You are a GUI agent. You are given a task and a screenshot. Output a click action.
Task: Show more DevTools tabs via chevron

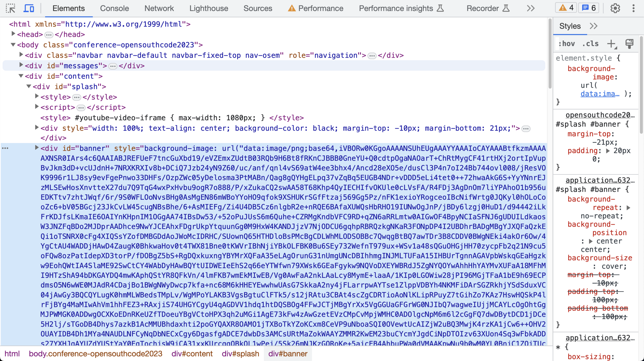click(x=531, y=8)
